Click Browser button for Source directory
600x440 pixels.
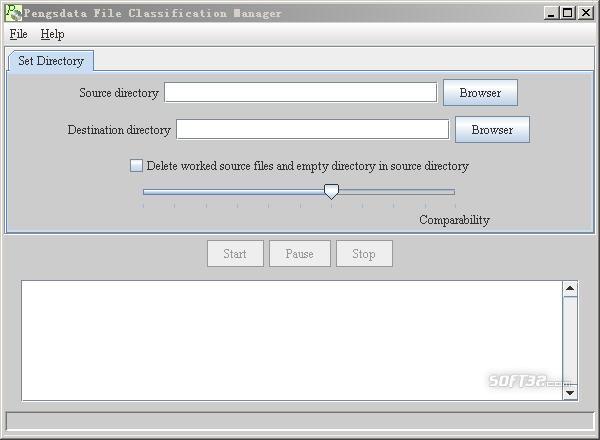[x=480, y=93]
